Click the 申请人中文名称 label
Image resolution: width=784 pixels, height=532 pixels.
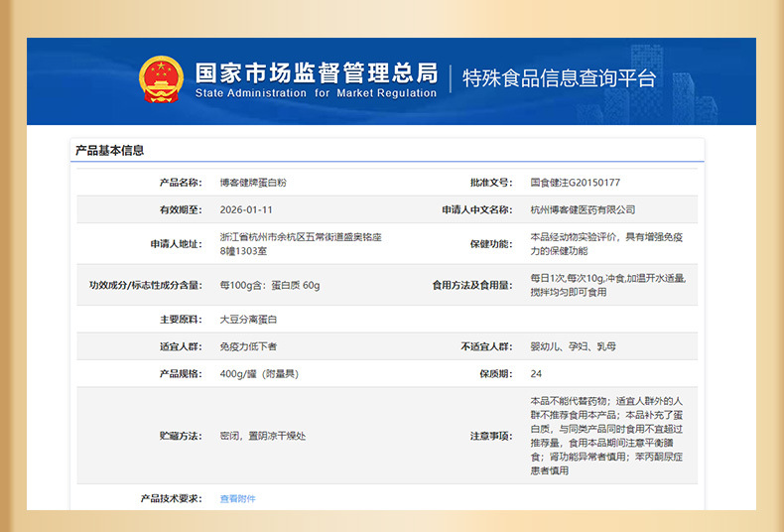coord(477,210)
